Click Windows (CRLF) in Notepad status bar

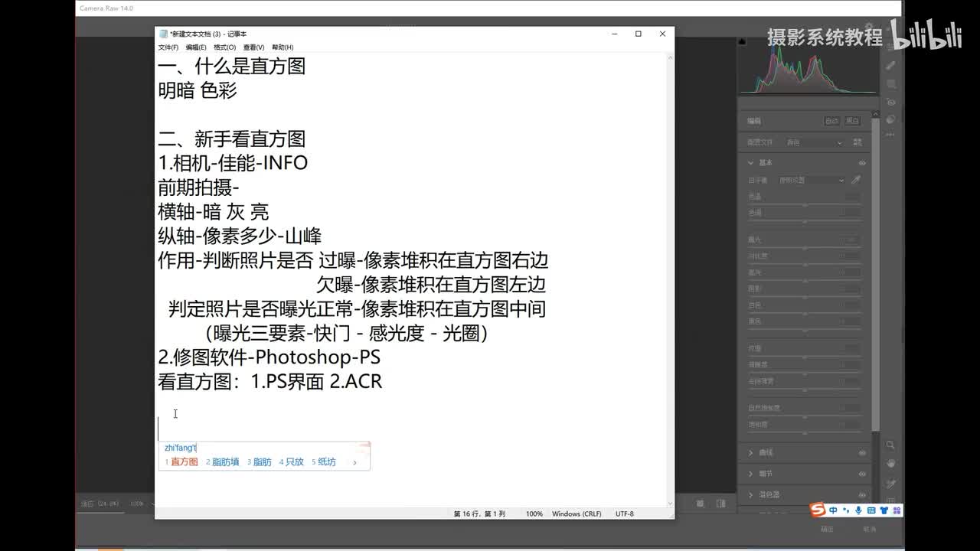click(577, 514)
